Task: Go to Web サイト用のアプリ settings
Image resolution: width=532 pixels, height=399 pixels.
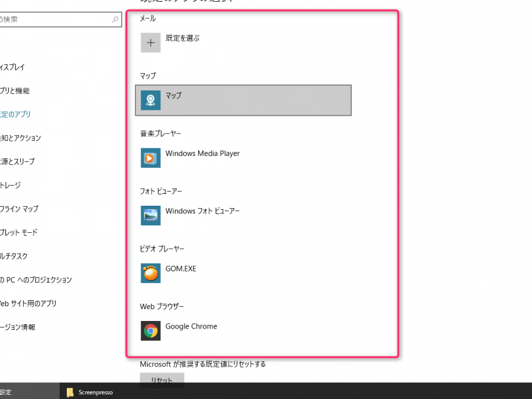Action: click(x=28, y=304)
